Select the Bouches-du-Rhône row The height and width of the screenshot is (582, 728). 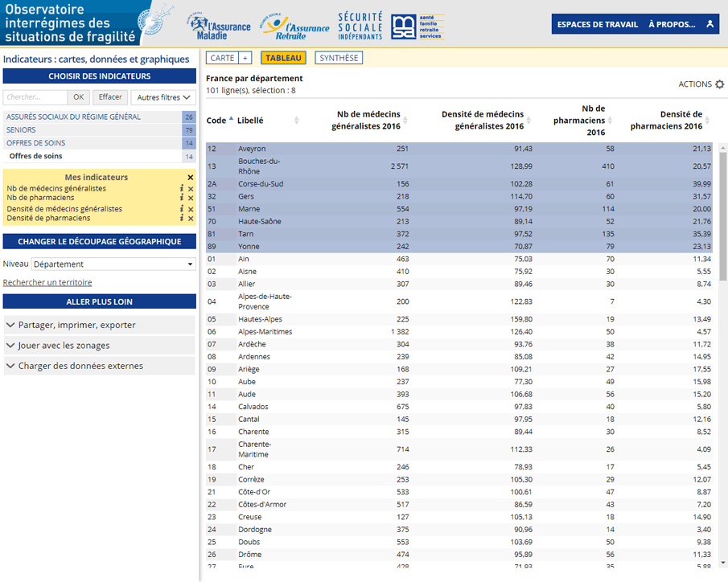click(459, 166)
